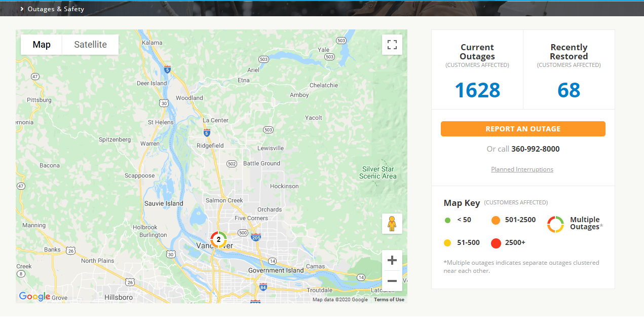Click the Hockinson map label
Viewport: 644px width, 319px height.
(x=284, y=186)
